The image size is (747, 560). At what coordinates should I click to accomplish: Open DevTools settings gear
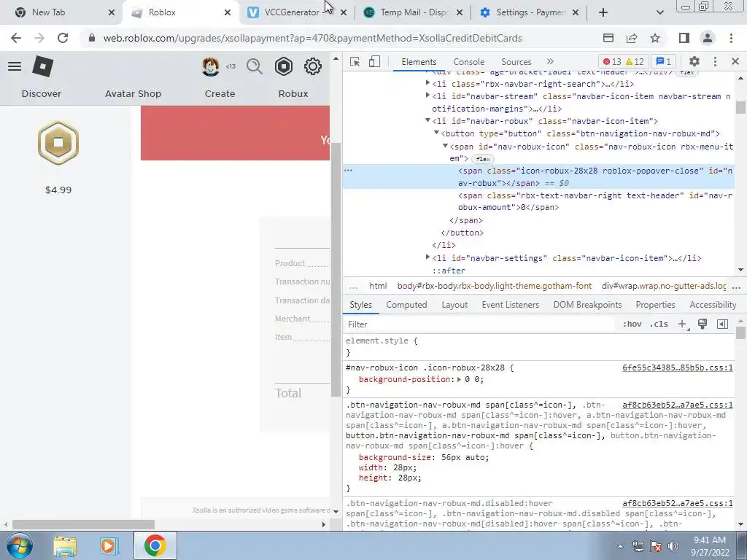click(x=694, y=61)
